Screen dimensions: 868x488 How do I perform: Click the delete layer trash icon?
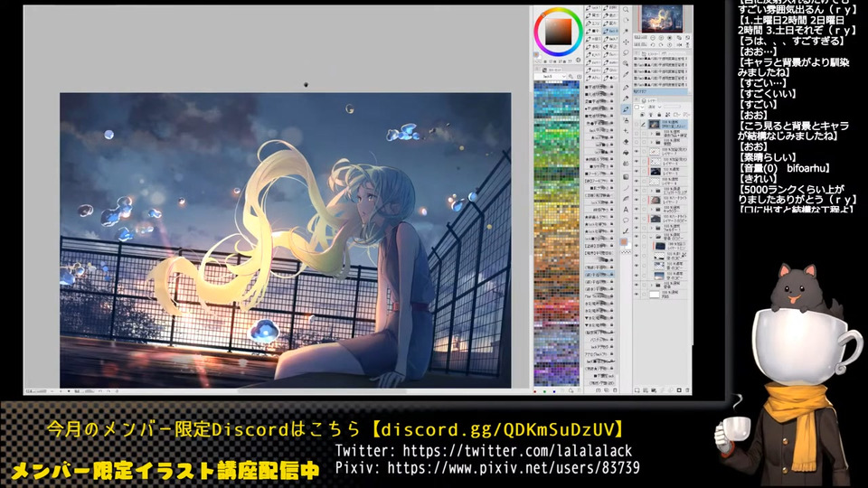coord(687,390)
